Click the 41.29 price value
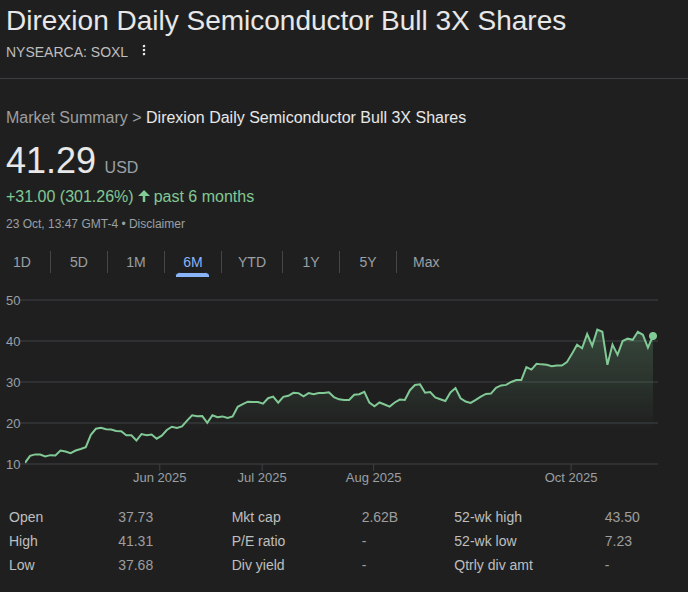Image resolution: width=688 pixels, height=592 pixels. pos(51,161)
